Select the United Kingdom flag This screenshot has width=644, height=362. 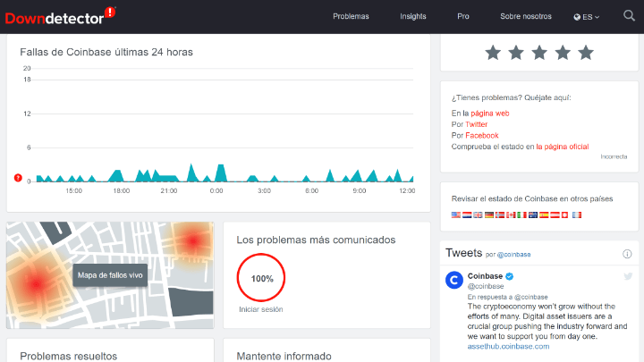click(478, 215)
